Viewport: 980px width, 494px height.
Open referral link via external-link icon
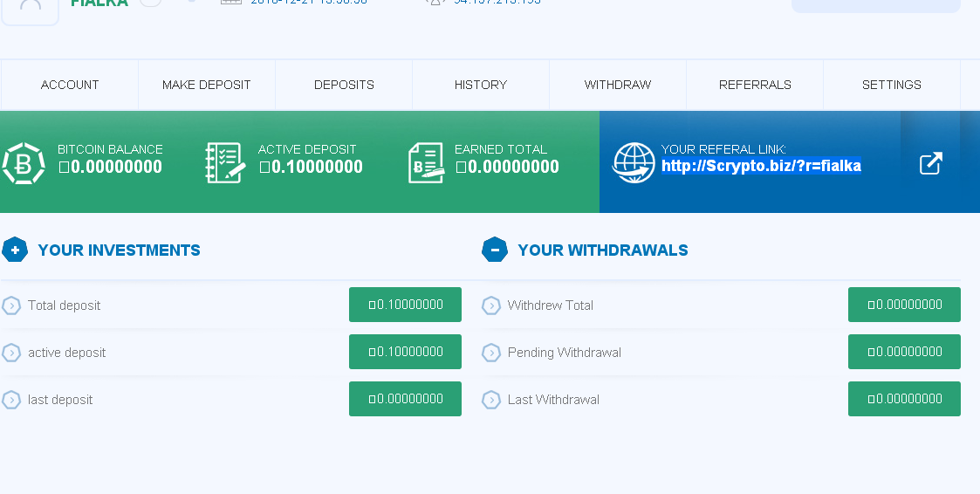pyautogui.click(x=931, y=163)
